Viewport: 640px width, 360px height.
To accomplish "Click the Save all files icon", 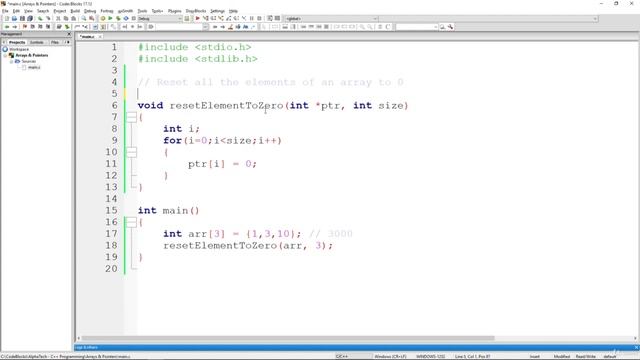I will (30, 19).
